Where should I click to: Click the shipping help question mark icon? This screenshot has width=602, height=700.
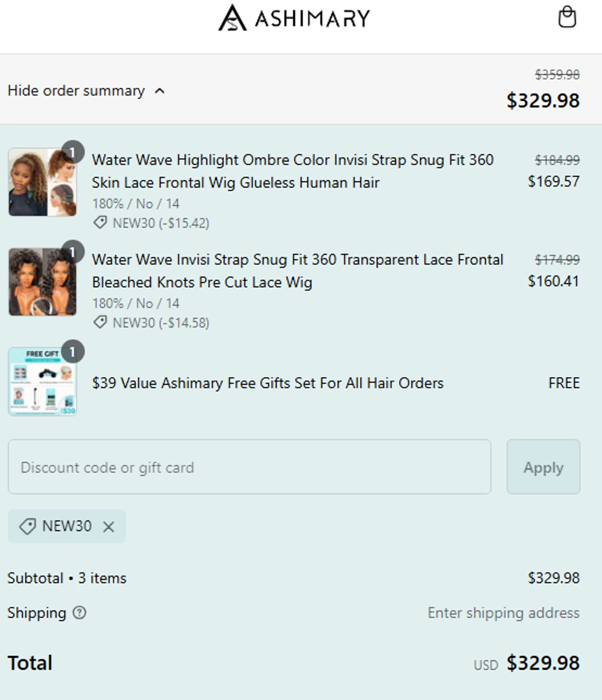tap(79, 613)
